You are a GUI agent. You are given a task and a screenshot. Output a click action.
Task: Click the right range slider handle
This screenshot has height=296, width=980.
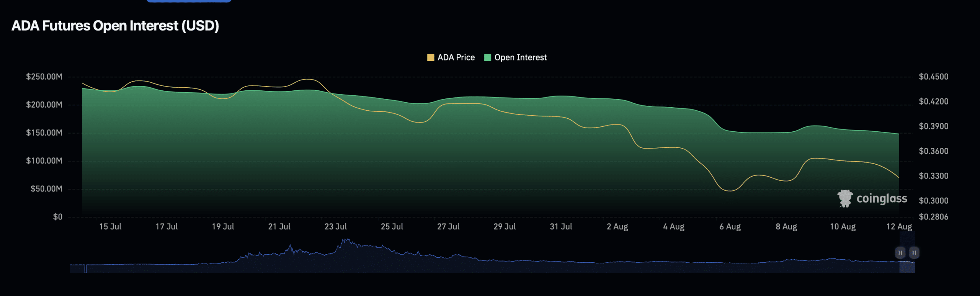tap(914, 253)
